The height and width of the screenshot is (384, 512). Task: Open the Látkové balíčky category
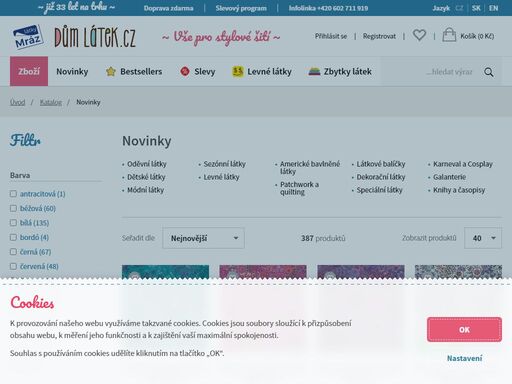coord(381,164)
